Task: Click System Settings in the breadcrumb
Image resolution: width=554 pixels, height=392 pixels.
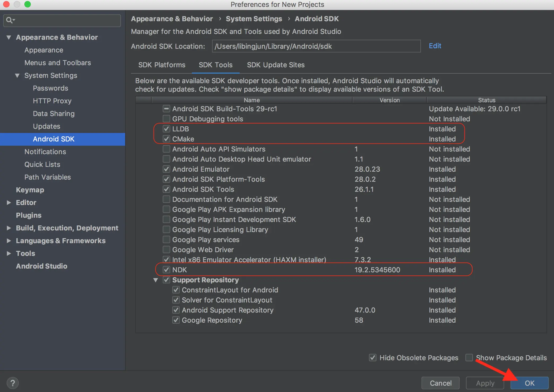Action: tap(254, 19)
